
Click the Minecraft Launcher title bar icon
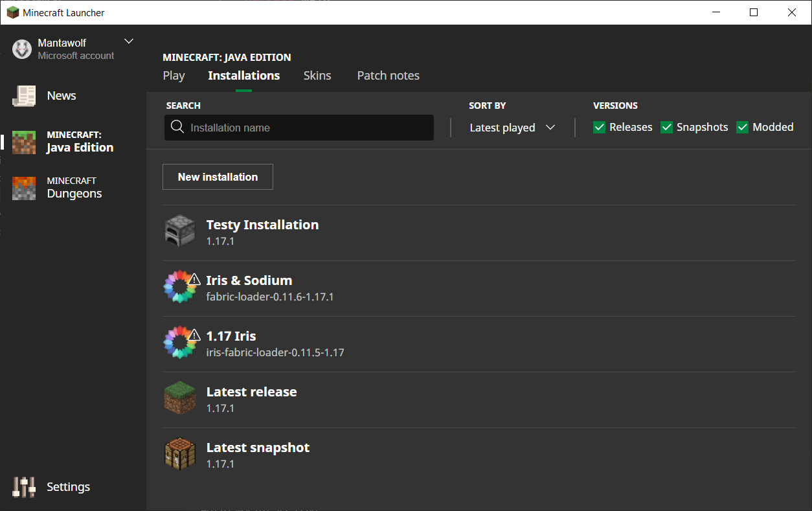coord(12,12)
